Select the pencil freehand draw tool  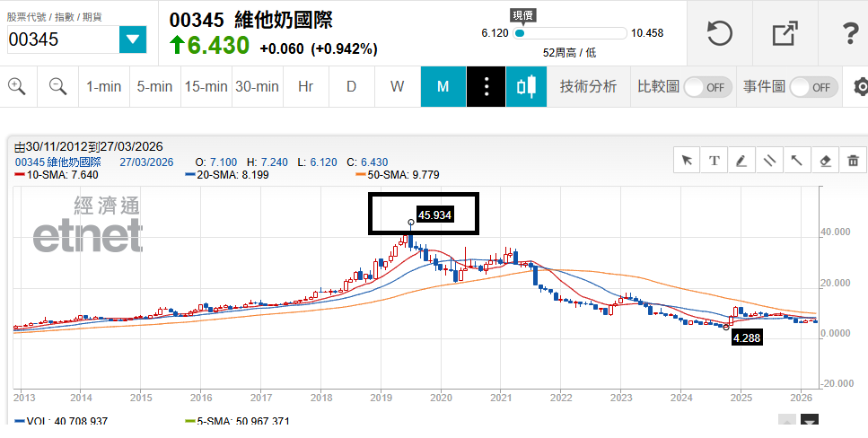741,161
